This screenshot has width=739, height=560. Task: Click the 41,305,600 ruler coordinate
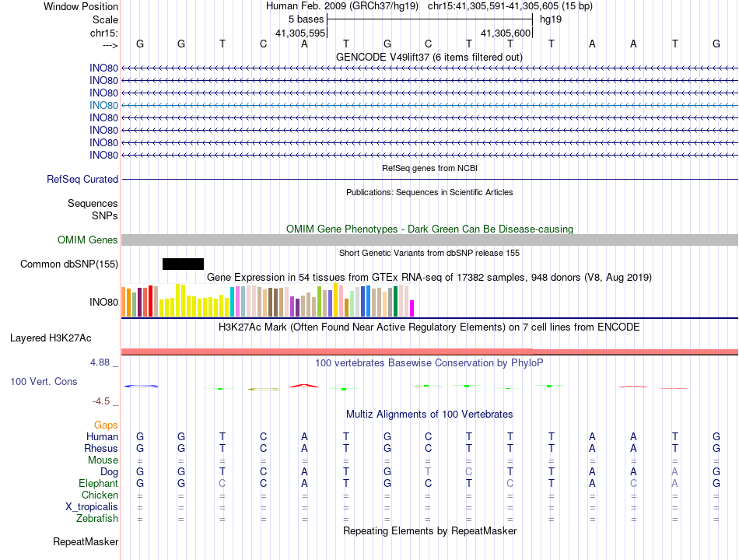[x=506, y=33]
